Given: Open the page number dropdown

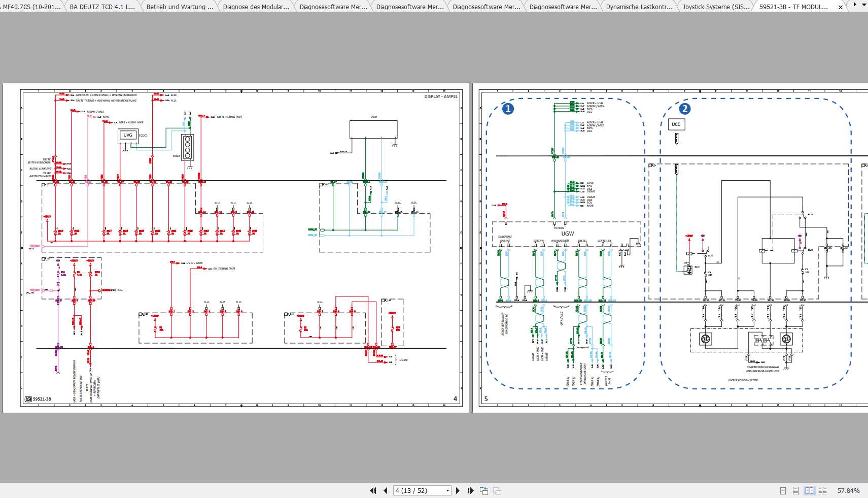Looking at the screenshot, I should 447,490.
